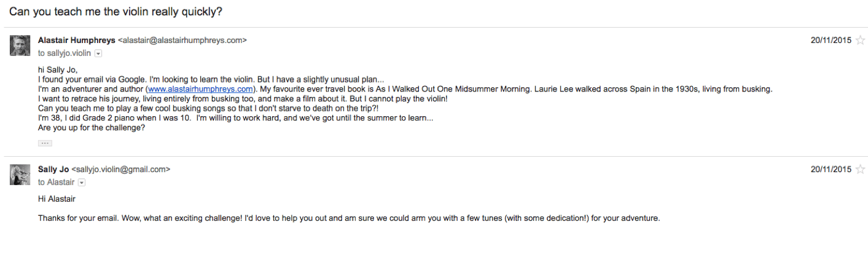Click Sally Jo's message 20/11/2015 date
Viewport: 868px width, 254px height.
831,169
